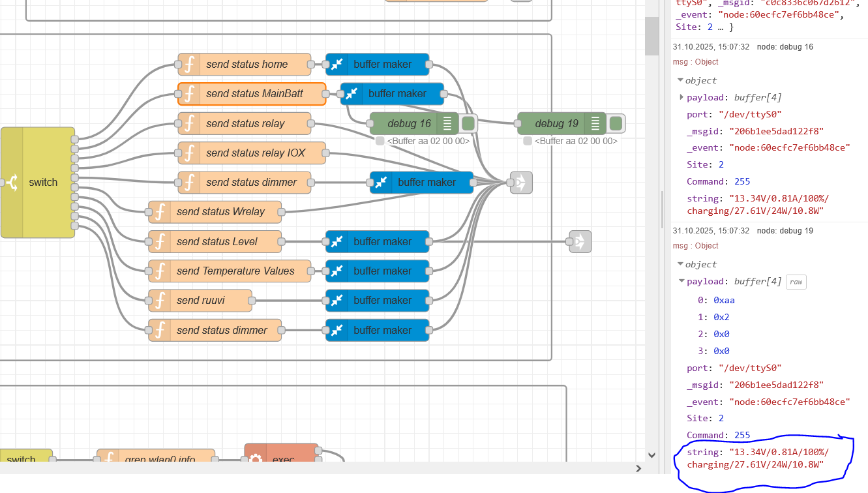Click the link out node right of debug 19
Viewport: 868px width, 493px height.
pos(580,242)
